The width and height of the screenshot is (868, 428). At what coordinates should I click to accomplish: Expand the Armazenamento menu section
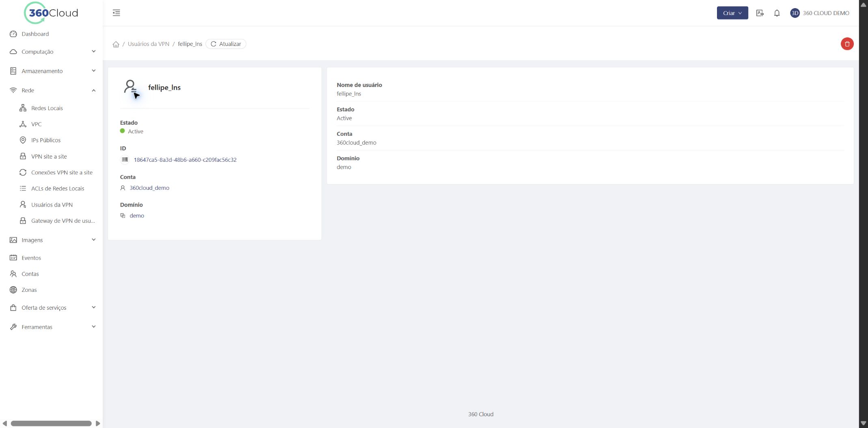point(52,71)
